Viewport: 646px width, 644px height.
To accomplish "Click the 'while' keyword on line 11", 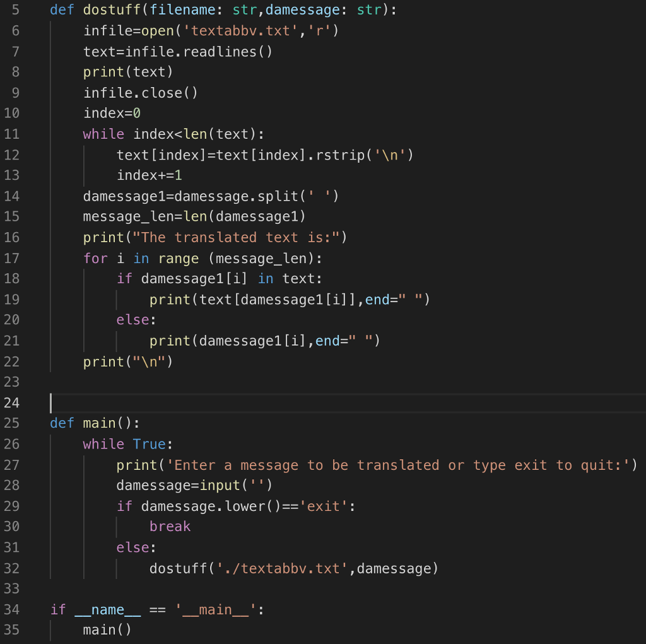I will click(x=103, y=134).
